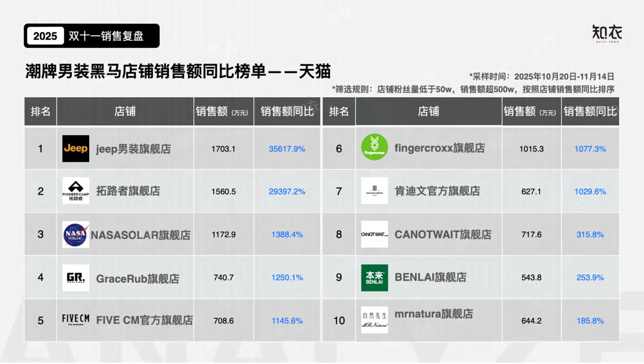Click the 2025 badge in header
This screenshot has width=644, height=364.
pos(45,36)
